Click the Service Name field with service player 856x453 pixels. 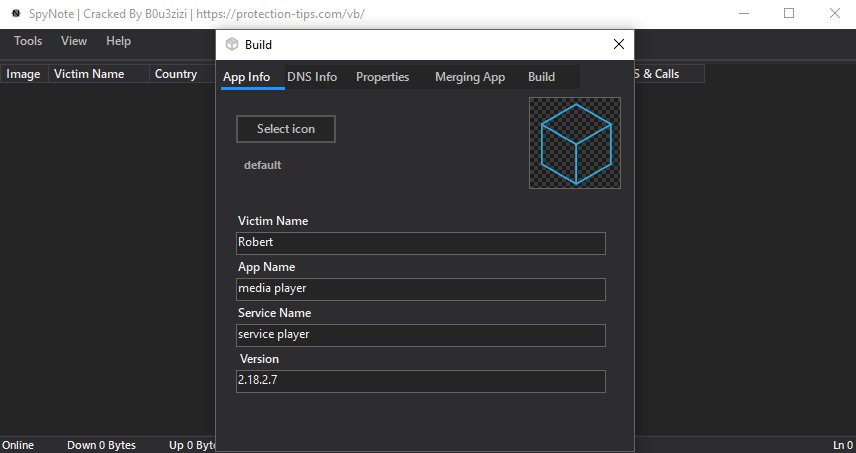(421, 335)
